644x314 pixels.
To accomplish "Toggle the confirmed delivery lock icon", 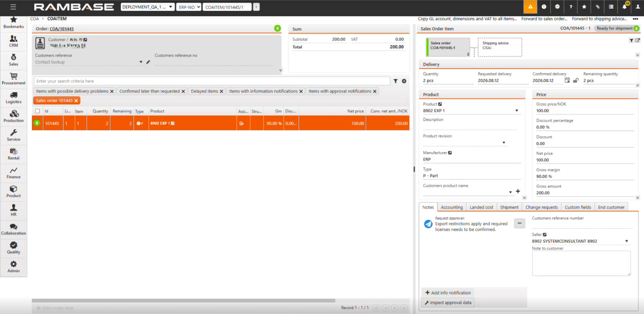I will pyautogui.click(x=576, y=80).
